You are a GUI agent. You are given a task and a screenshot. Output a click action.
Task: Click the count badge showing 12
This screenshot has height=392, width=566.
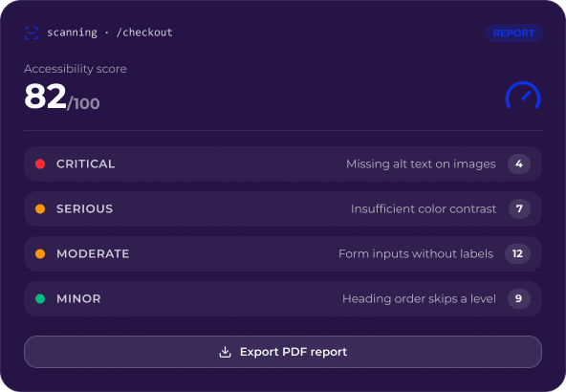[x=517, y=253]
